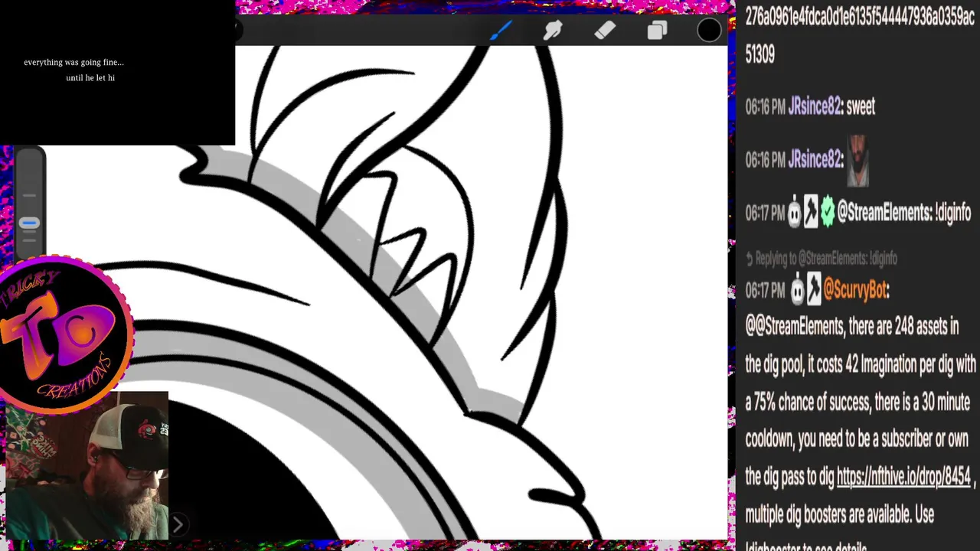Click the arrow icon beside webcam
This screenshot has height=551, width=980.
coord(177,525)
